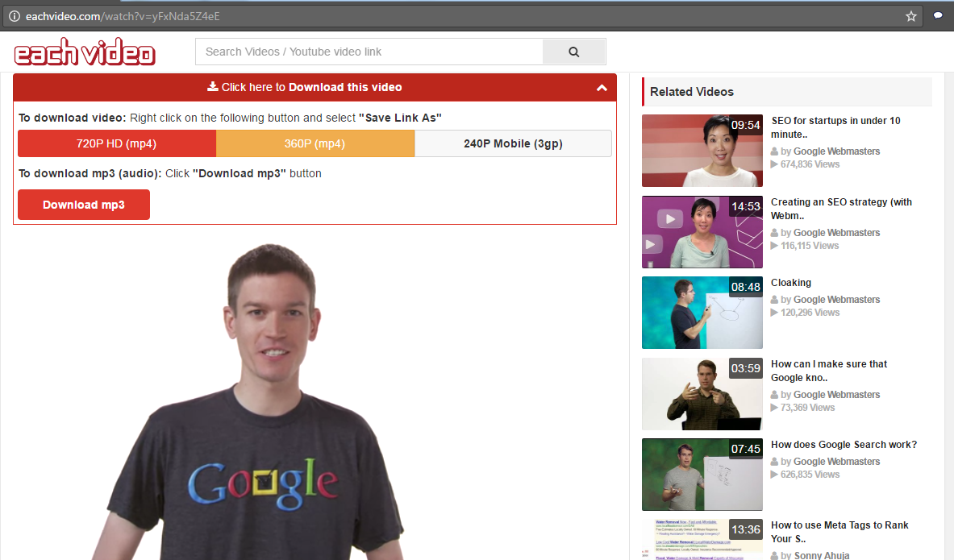This screenshot has height=560, width=954.
Task: Click the Download mp3 button
Action: [84, 205]
